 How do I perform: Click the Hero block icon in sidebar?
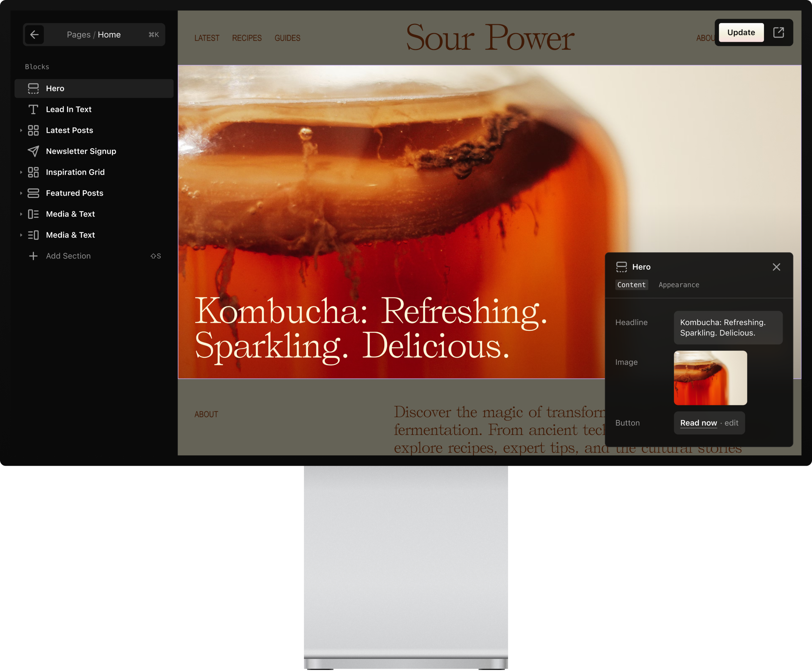click(33, 89)
